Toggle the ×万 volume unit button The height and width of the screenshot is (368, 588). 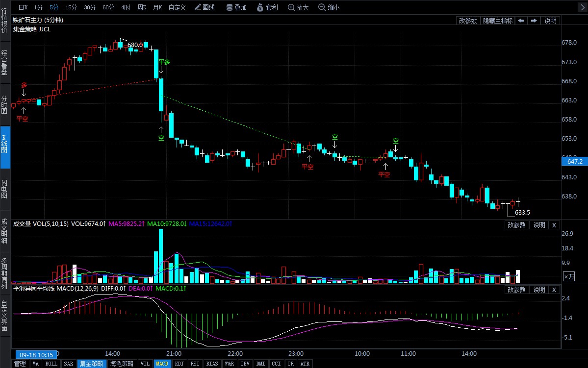tap(569, 276)
